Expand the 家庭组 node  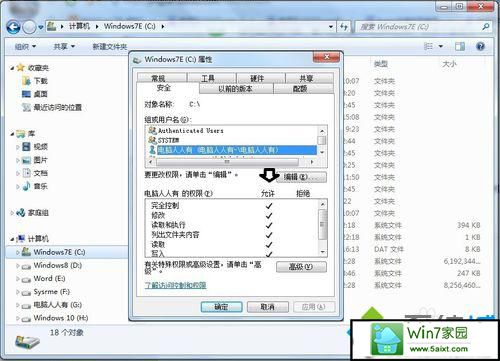12,213
